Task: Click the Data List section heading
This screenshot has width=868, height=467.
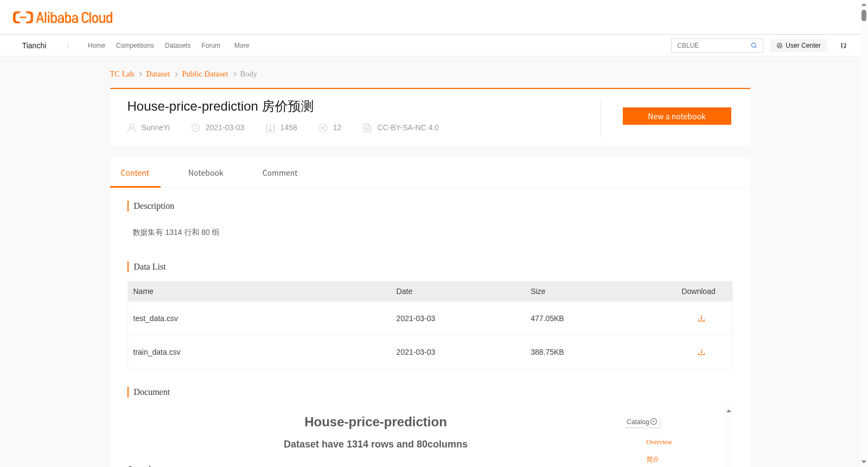Action: [150, 267]
